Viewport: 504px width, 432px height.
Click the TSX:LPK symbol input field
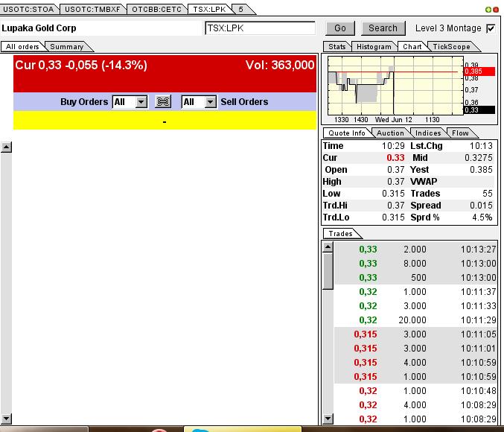260,28
